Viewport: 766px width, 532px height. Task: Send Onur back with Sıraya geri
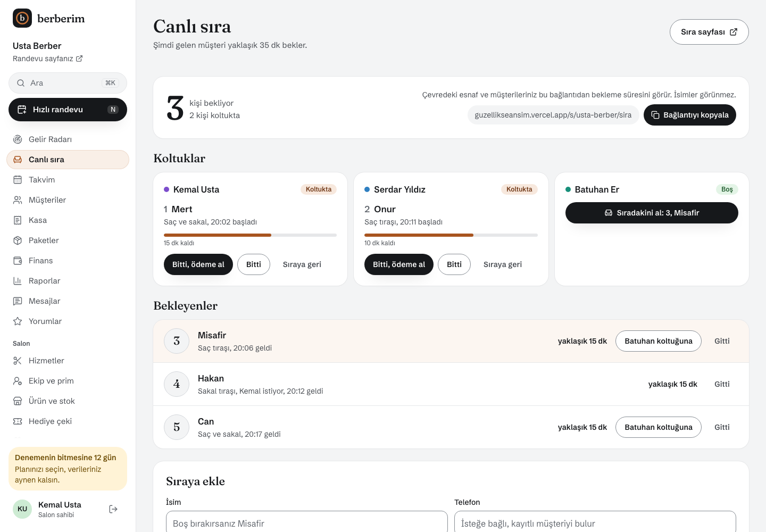pos(503,264)
